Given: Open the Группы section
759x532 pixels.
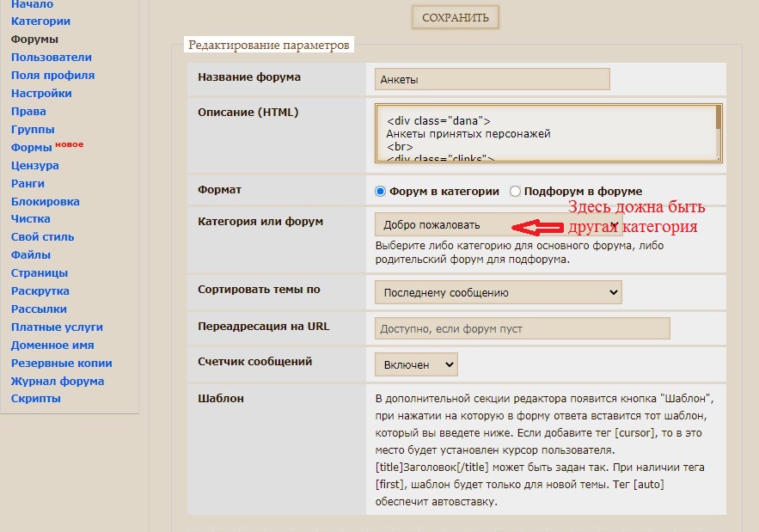Looking at the screenshot, I should click(x=33, y=130).
